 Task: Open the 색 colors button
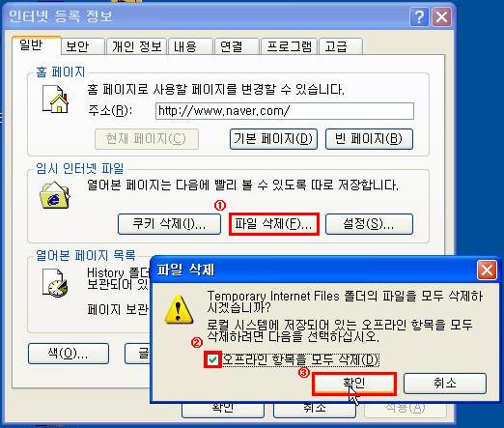[x=69, y=354]
